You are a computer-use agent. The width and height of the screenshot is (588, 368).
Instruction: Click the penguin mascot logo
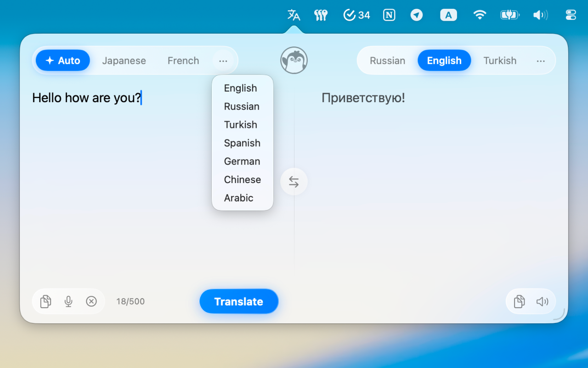coord(294,60)
